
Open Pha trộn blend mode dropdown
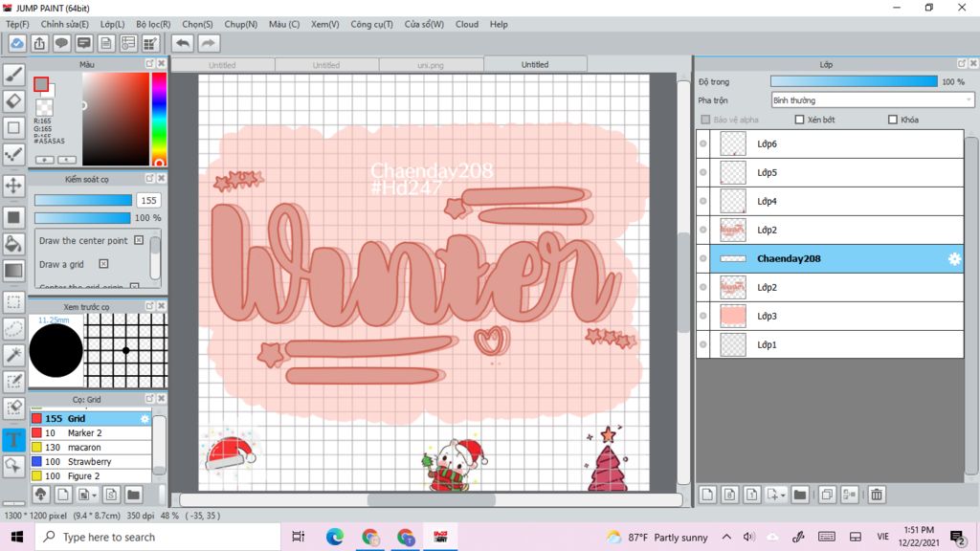click(873, 99)
